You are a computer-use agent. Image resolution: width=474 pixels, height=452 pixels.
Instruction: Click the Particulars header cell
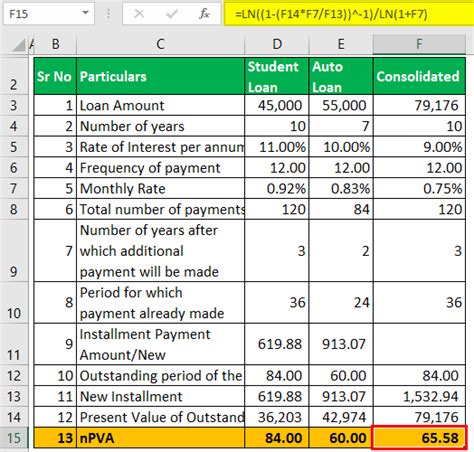click(x=160, y=76)
